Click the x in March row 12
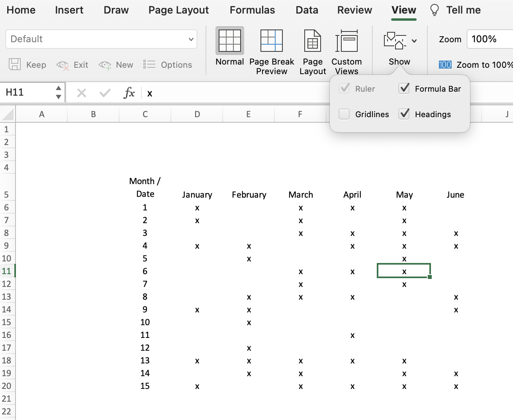Screen dimensions: 513x420 coord(301,284)
